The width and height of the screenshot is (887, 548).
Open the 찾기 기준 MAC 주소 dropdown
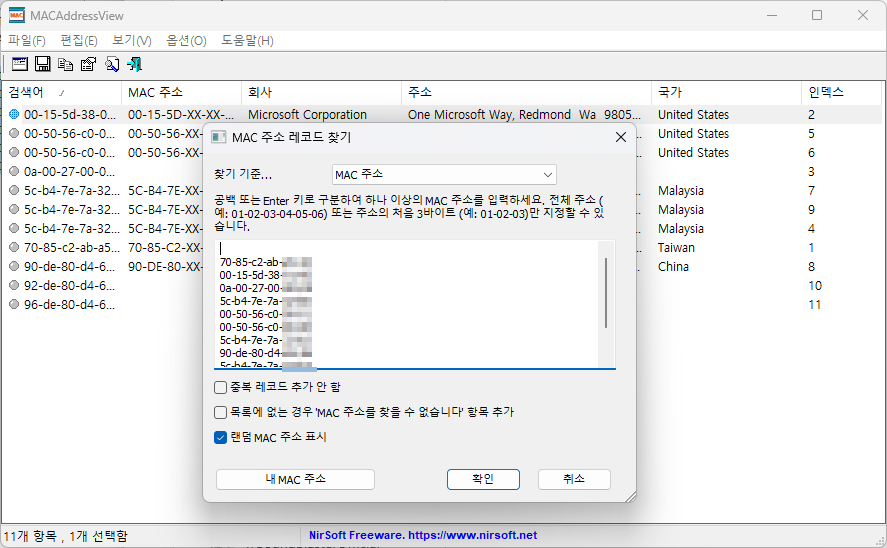tap(444, 175)
